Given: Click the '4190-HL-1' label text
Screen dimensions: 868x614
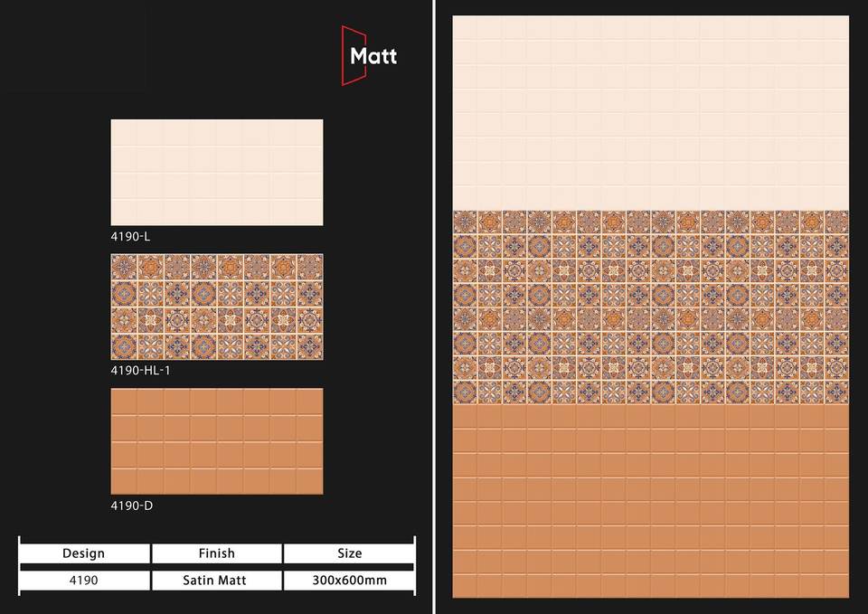Looking at the screenshot, I should (x=141, y=371).
